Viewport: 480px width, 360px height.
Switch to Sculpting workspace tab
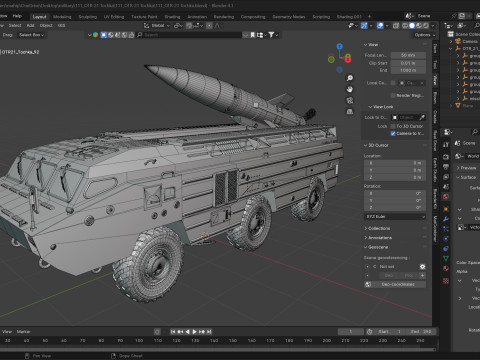click(88, 17)
